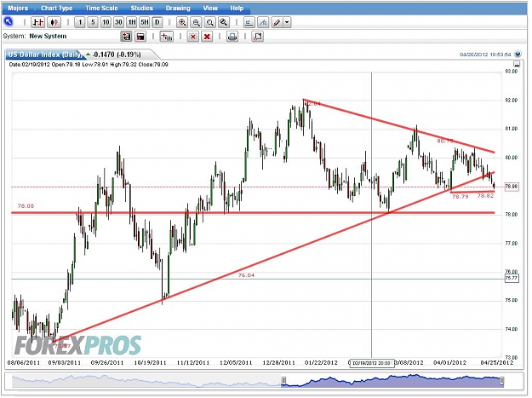Set 10-minute time scale
This screenshot has height=398, width=532.
tap(106, 22)
